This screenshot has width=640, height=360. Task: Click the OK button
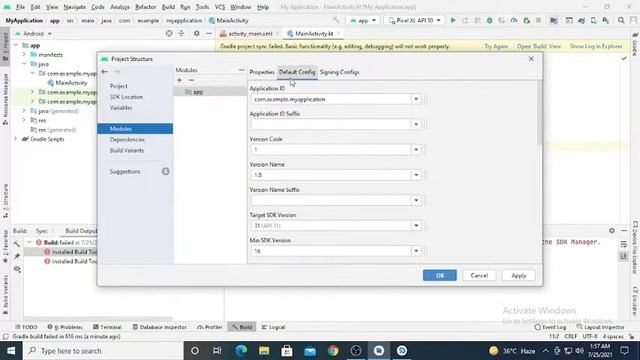point(440,276)
